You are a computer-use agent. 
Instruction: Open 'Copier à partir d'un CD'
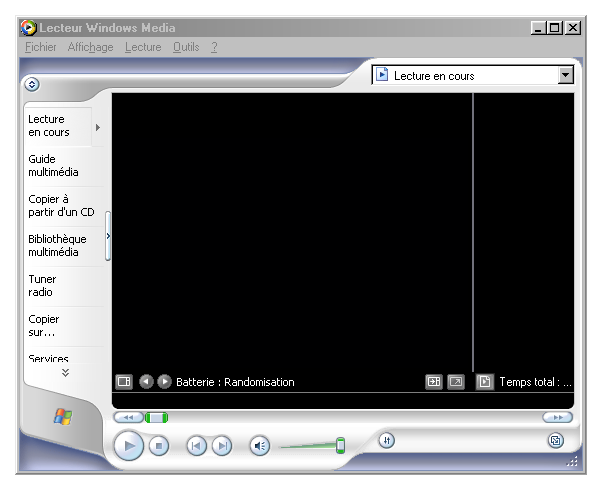tap(64, 206)
